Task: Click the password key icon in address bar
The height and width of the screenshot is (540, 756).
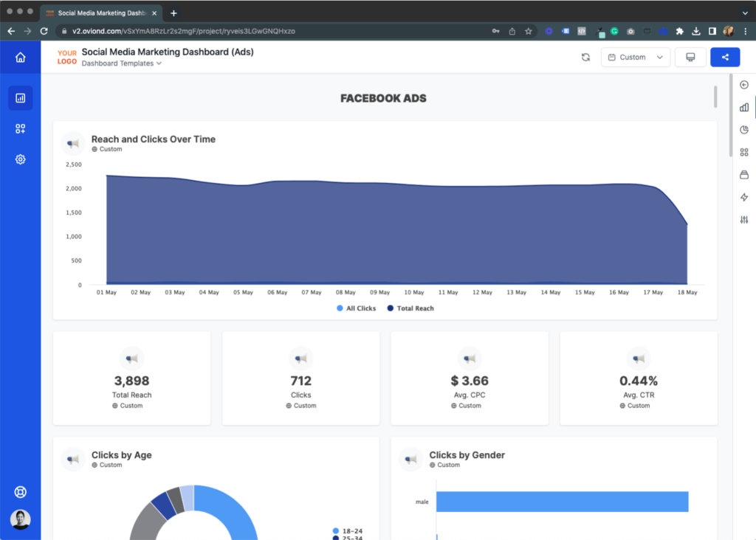Action: pyautogui.click(x=495, y=31)
